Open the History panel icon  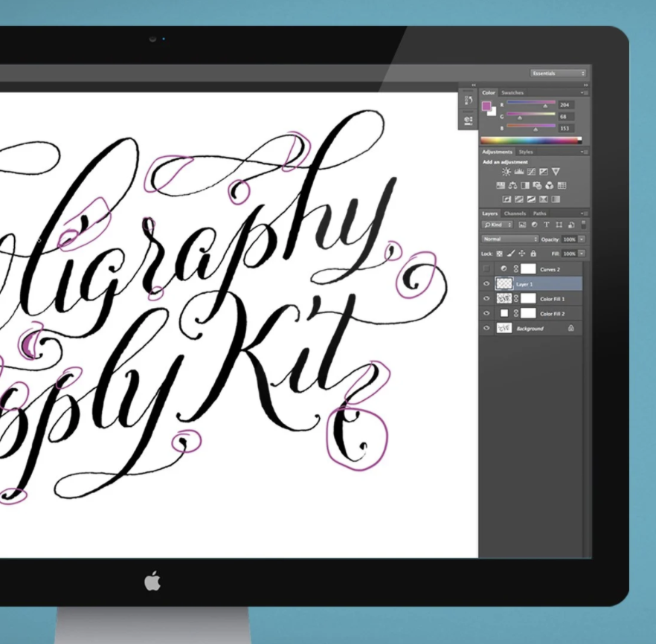pyautogui.click(x=469, y=100)
